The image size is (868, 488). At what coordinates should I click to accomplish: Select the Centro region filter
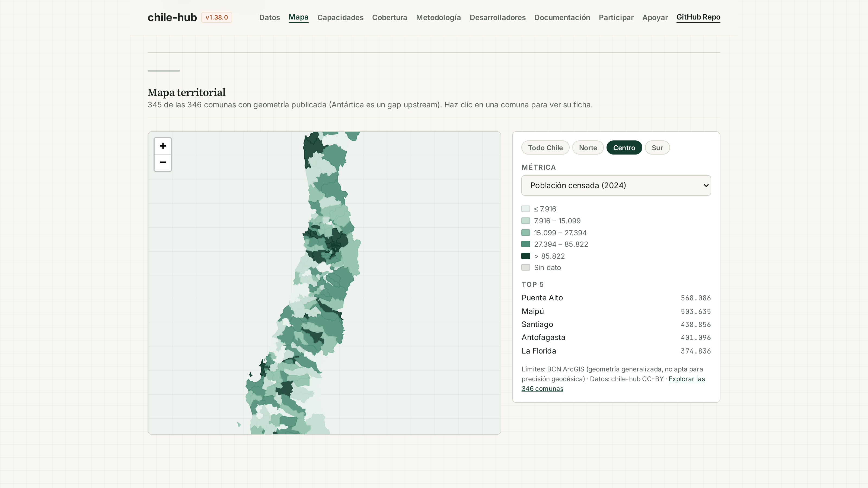click(x=624, y=147)
